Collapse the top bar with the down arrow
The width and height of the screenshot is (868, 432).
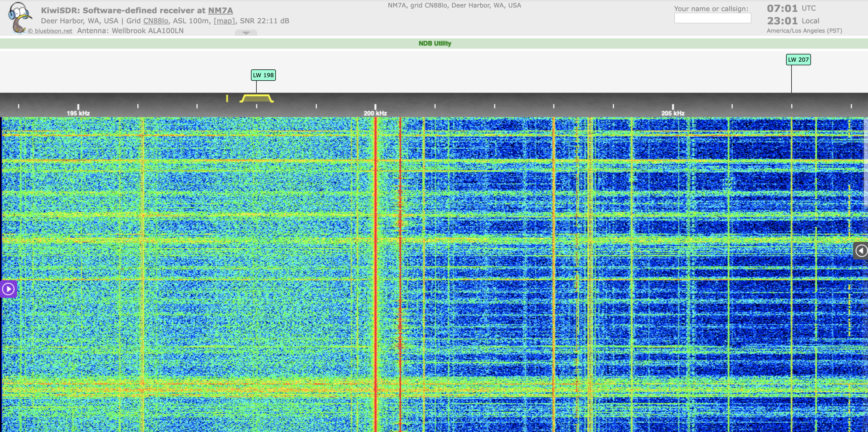point(246,33)
